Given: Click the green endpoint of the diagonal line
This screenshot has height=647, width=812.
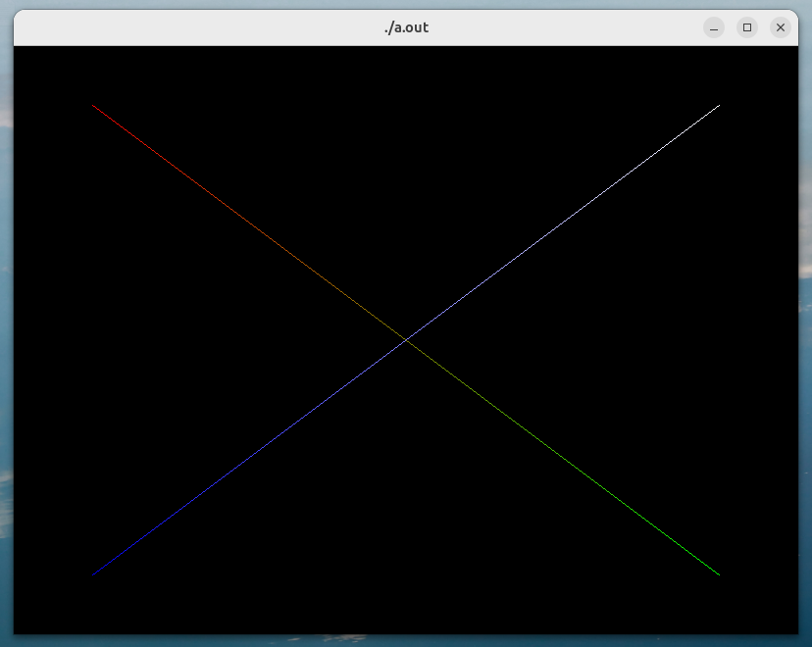Looking at the screenshot, I should coord(718,573).
